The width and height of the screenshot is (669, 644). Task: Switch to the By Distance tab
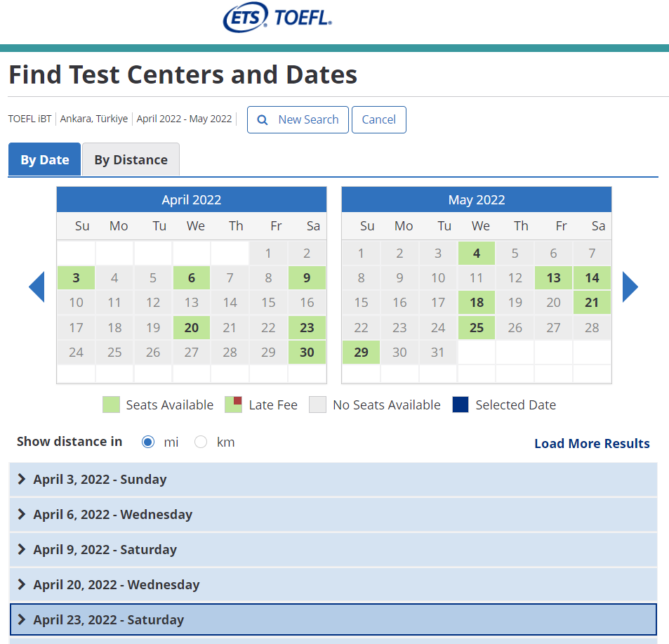click(x=131, y=159)
